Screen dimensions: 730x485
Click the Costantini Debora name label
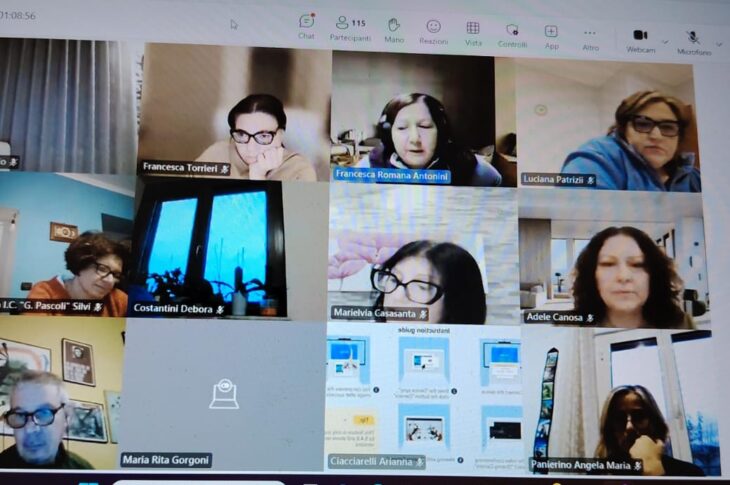pyautogui.click(x=180, y=310)
